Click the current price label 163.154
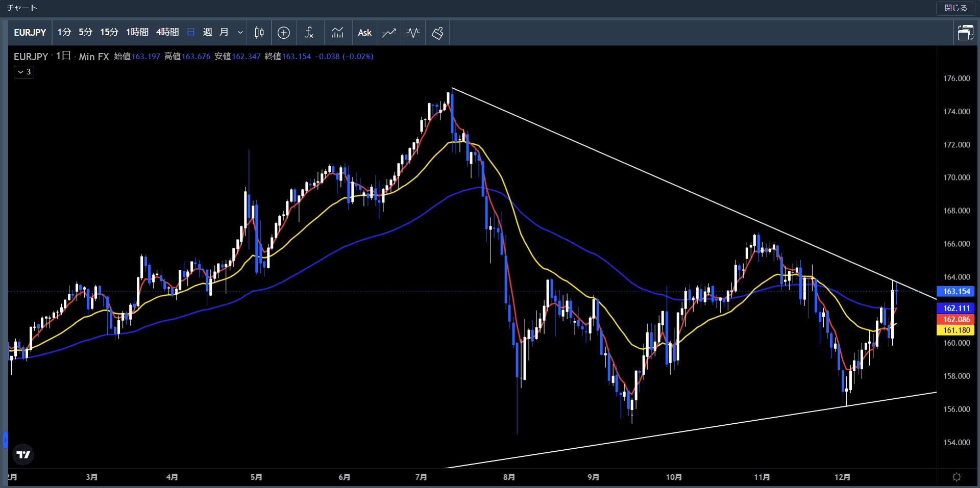The image size is (980, 488). coord(956,292)
